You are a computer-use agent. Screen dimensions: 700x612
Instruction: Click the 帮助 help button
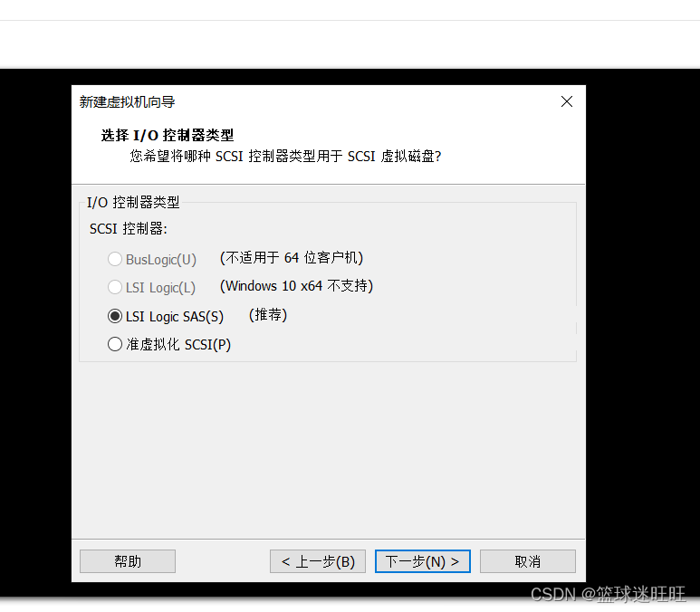point(128,561)
